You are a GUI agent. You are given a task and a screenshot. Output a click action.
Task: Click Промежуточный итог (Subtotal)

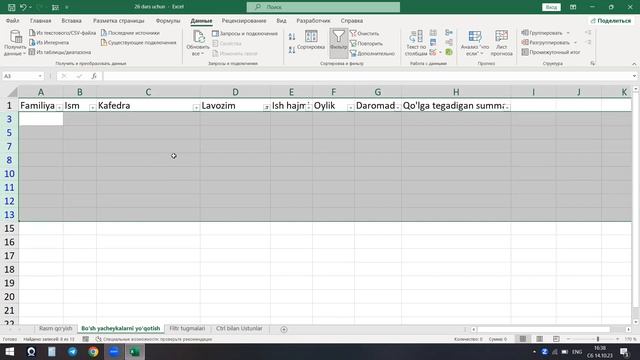coord(551,52)
